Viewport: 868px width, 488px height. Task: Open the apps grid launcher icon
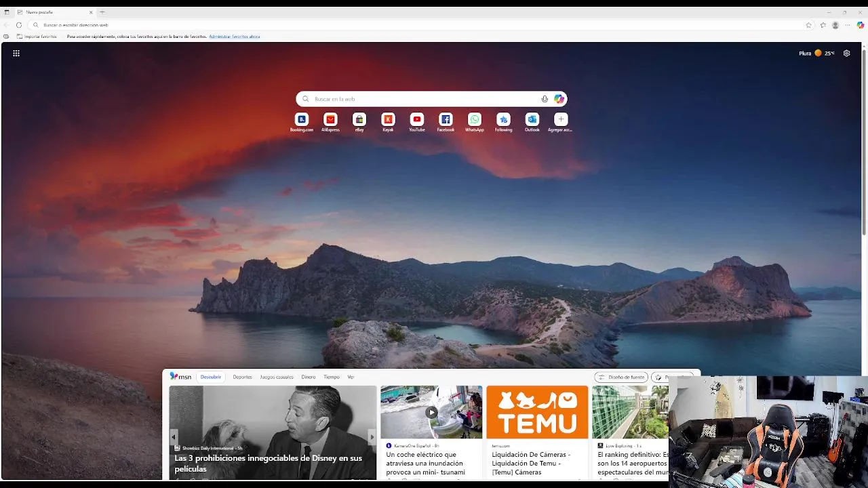click(x=16, y=53)
